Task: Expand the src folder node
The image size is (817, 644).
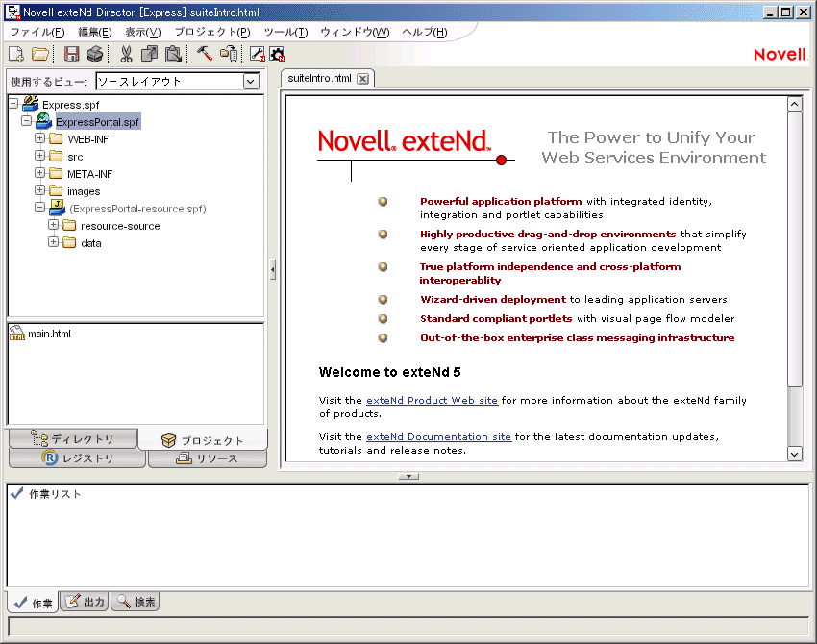Action: coord(39,156)
